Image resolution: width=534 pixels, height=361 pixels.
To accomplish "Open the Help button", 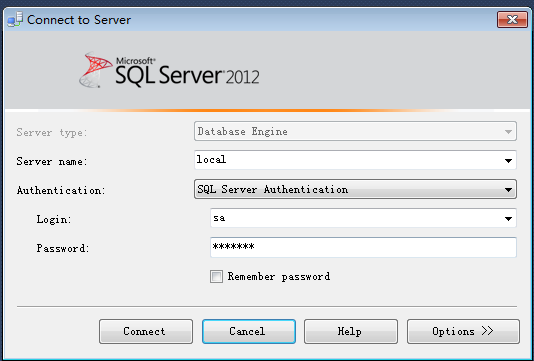I will click(x=351, y=331).
